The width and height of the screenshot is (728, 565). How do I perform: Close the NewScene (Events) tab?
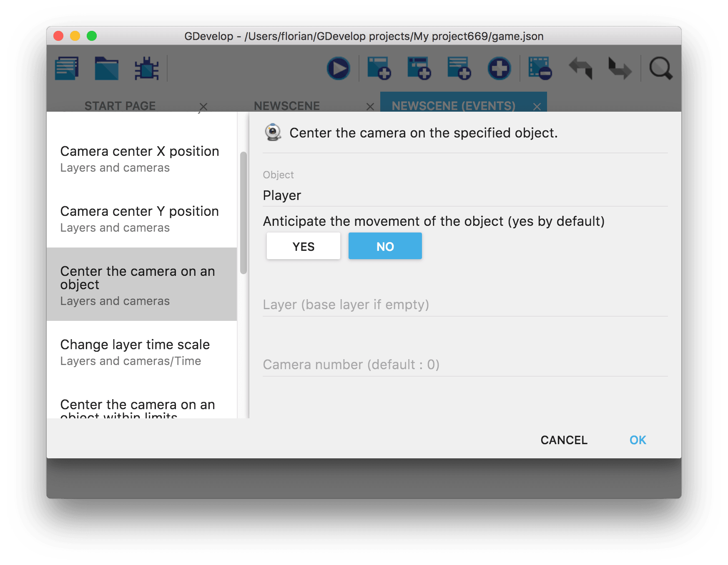537,107
